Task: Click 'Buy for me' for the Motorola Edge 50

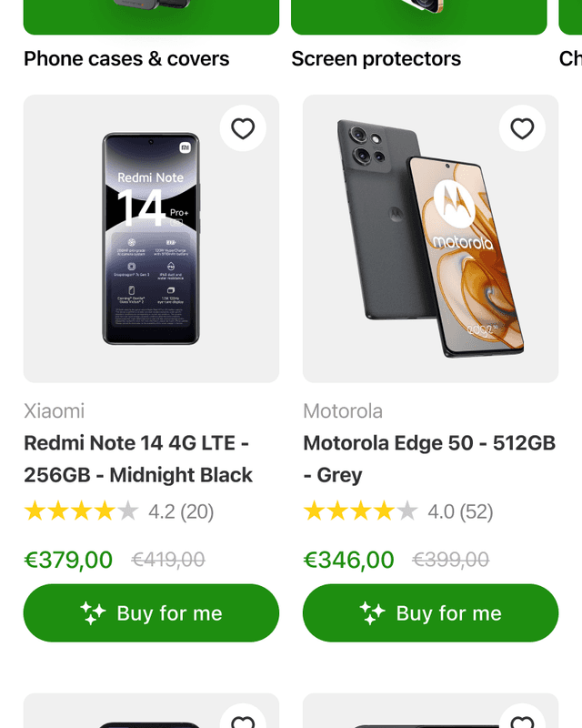Action: (430, 612)
